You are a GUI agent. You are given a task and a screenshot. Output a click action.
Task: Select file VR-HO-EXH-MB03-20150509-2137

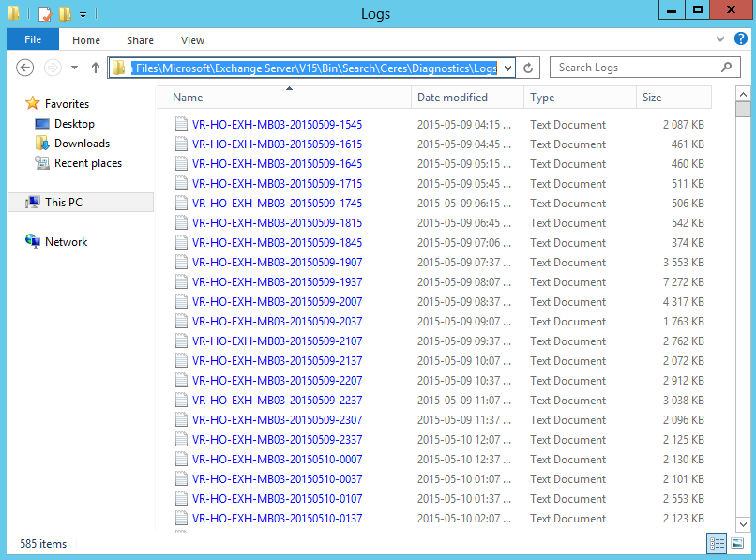pyautogui.click(x=278, y=361)
